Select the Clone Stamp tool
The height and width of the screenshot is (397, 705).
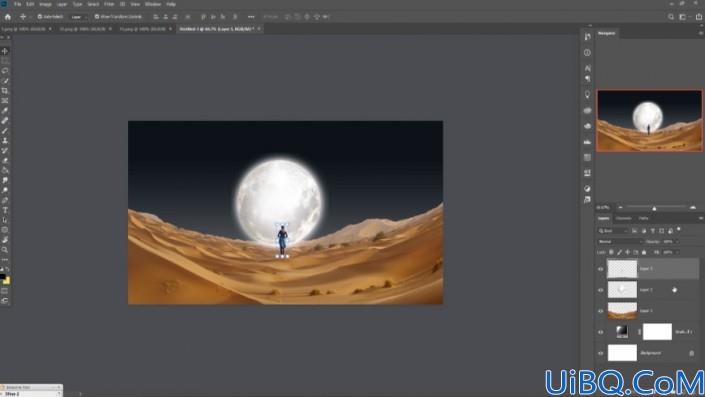pos(5,140)
